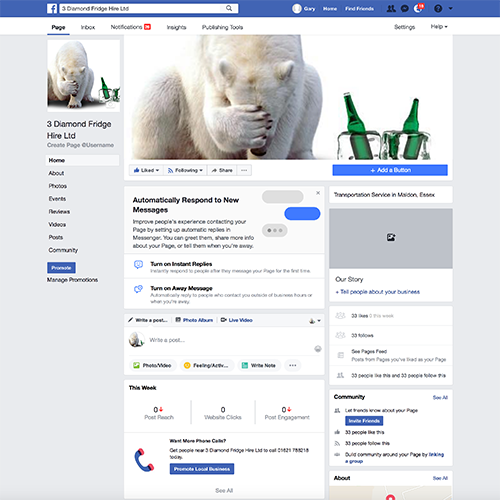Click the page profile picture thumbnail
This screenshot has width=500, height=500.
[x=84, y=76]
